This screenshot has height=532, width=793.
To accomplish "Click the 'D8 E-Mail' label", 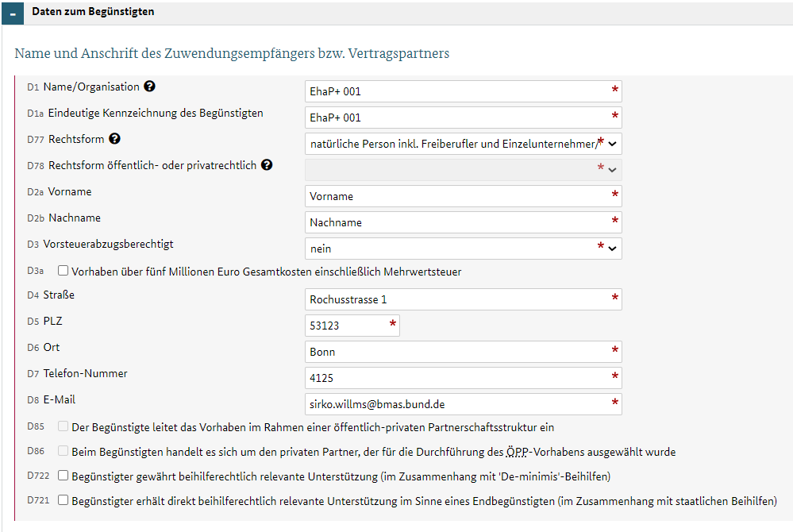I will [51, 400].
